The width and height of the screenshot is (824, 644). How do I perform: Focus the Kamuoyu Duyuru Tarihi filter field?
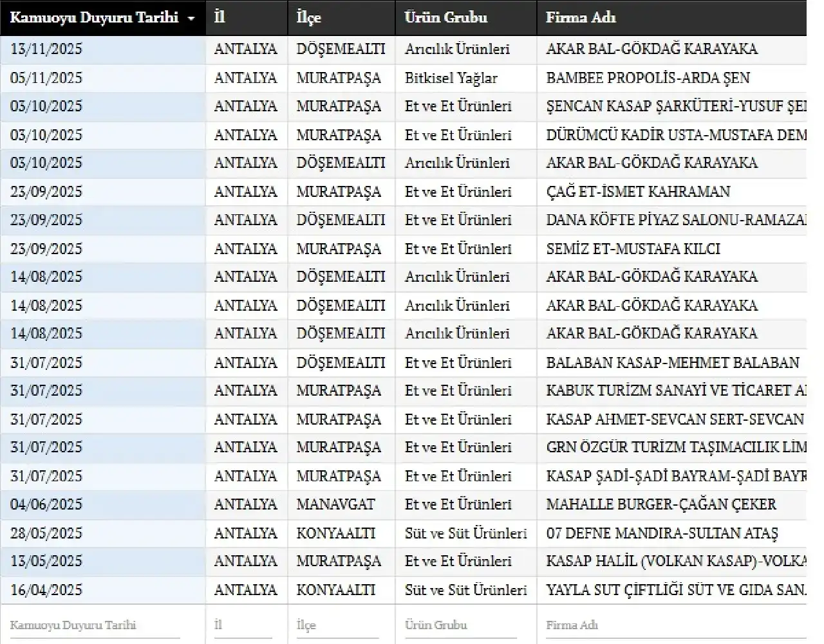[x=95, y=625]
